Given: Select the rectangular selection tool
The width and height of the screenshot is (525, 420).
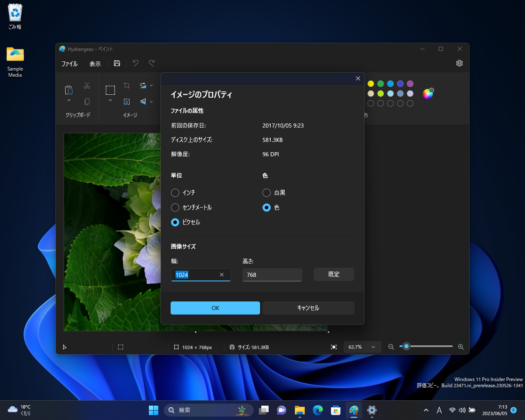Looking at the screenshot, I should pyautogui.click(x=110, y=90).
